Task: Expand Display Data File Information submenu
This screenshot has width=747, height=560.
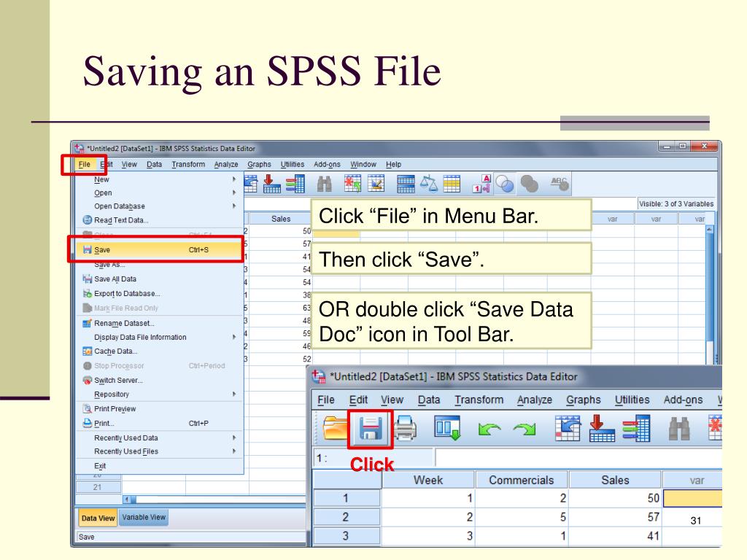Action: pos(234,337)
